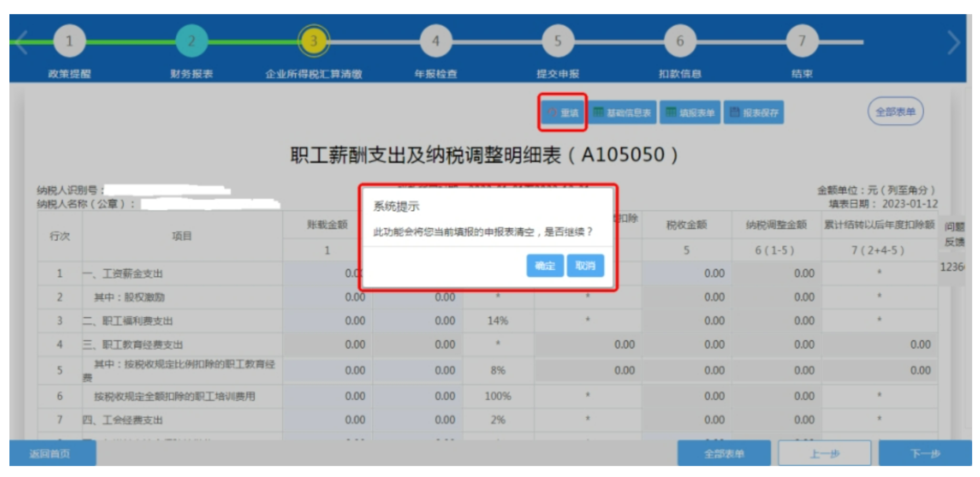The image size is (980, 477).
Task: Click the 纳税调整金额 column header
Action: coord(777,225)
